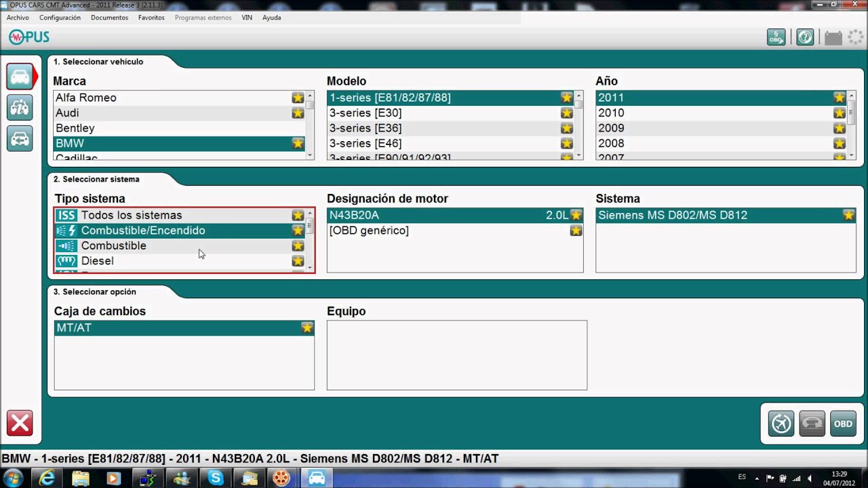Screen dimensions: 868x488
Task: Open Windows Media Player from taskbar
Action: click(114, 478)
